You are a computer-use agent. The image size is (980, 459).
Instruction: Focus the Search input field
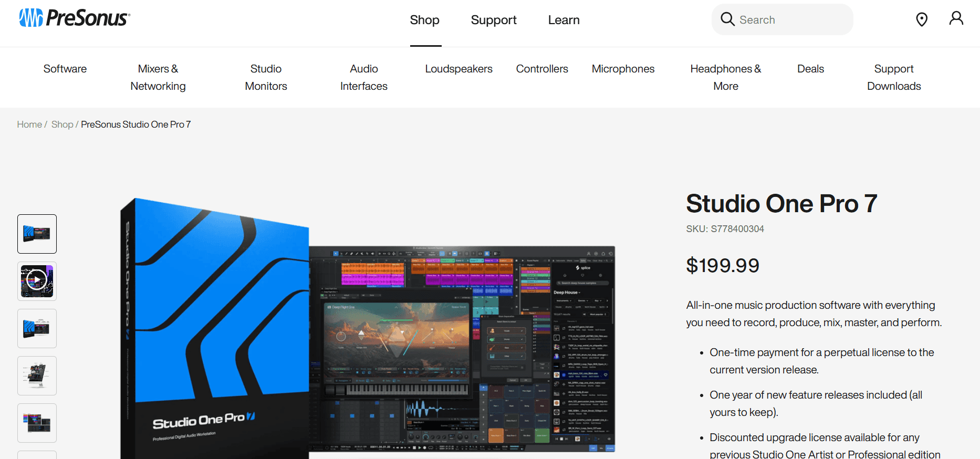click(783, 19)
